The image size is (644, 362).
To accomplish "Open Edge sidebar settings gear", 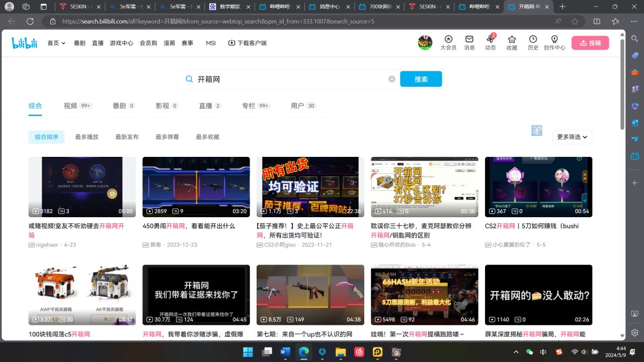I will tap(635, 333).
